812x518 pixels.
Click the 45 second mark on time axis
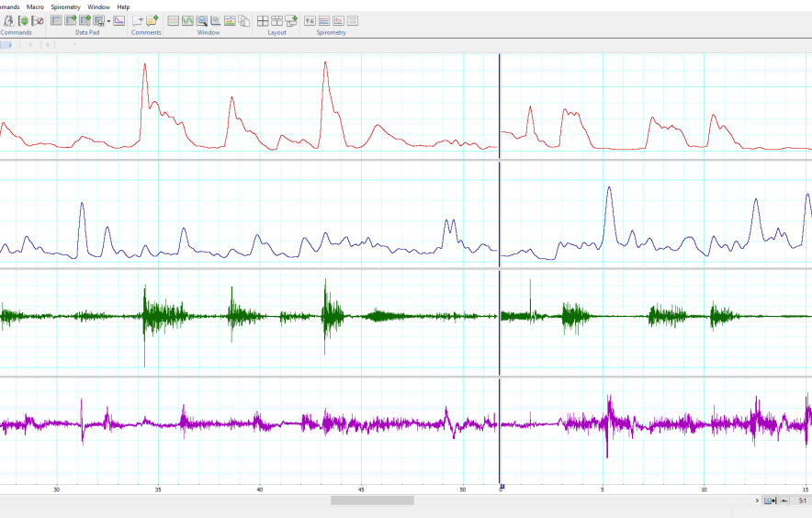pos(361,490)
